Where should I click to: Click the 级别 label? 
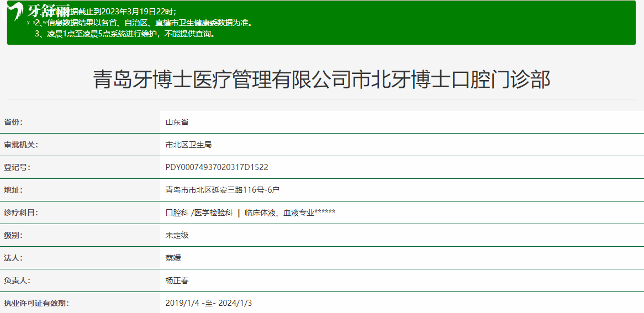13,235
